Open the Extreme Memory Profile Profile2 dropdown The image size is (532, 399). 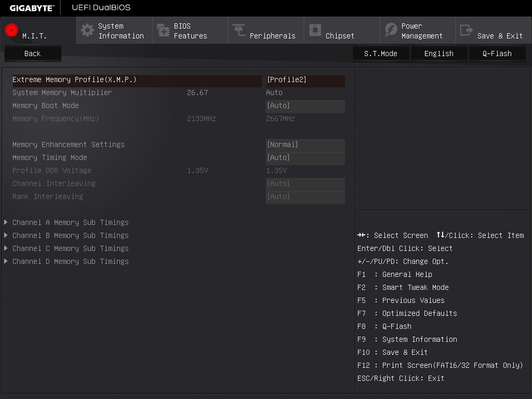coord(305,80)
